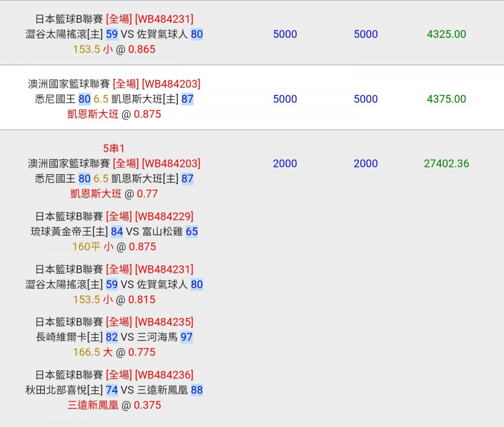Click the 三遠新鳳凰 @ 0.375 selection

point(114,405)
